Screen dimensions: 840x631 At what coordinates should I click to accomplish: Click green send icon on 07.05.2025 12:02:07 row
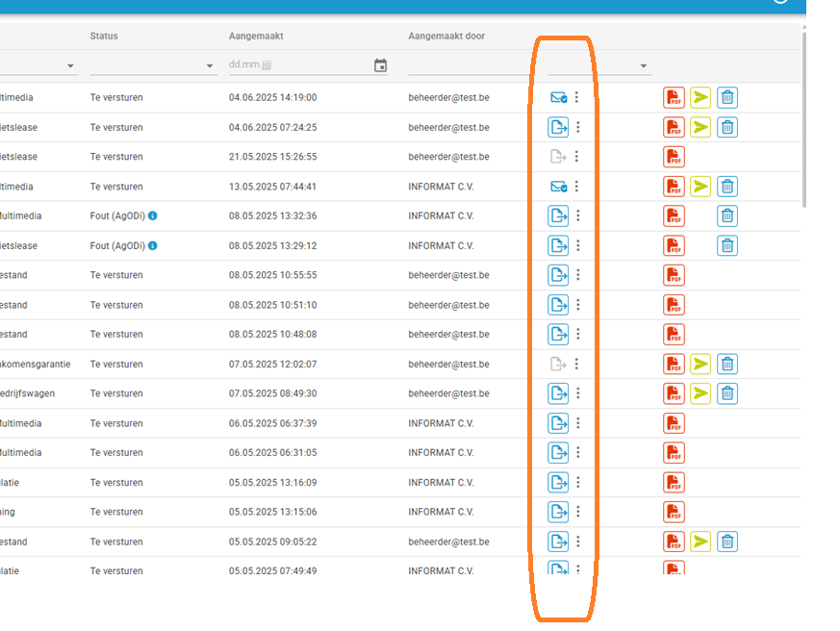click(x=700, y=364)
